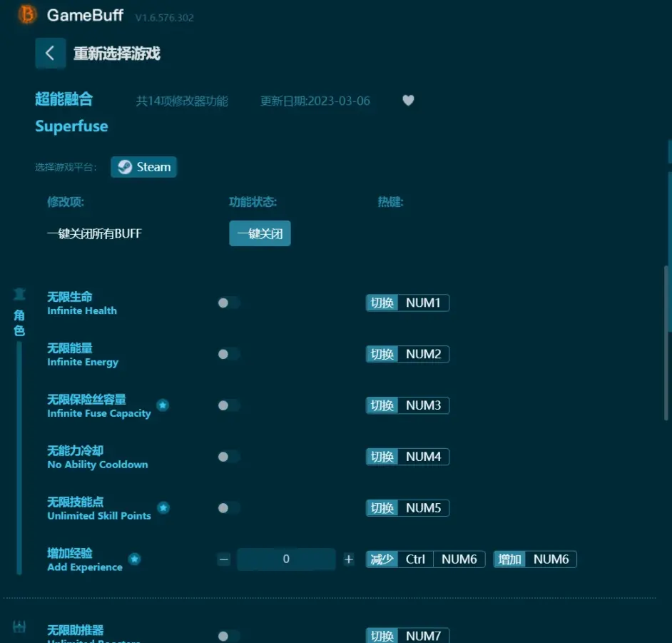This screenshot has width=672, height=643.
Task: Edit the 减少 Ctrl NUM6 hotkey
Action: 426,560
